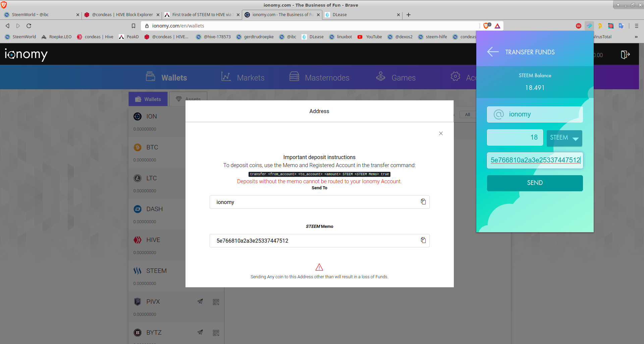This screenshot has height=344, width=644.
Task: Click the Brave Shields lion icon
Action: [487, 26]
